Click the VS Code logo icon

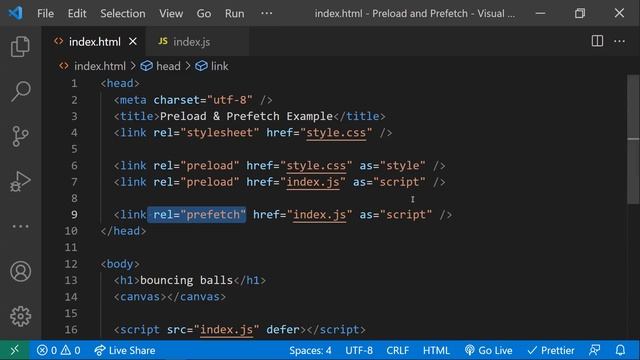tap(16, 13)
